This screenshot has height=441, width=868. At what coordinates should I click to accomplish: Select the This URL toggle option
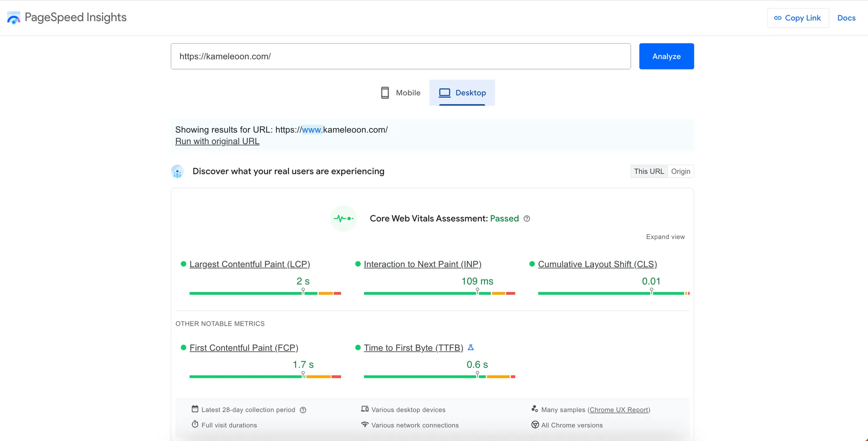(x=648, y=171)
